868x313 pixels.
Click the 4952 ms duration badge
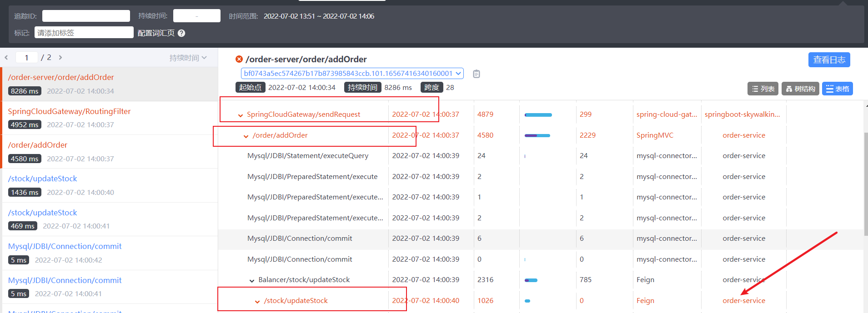[25, 124]
